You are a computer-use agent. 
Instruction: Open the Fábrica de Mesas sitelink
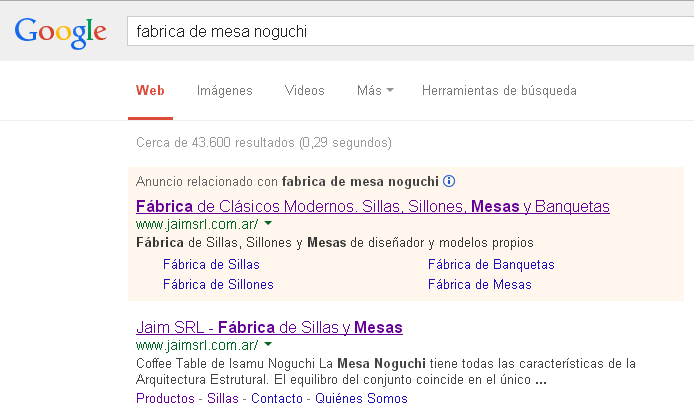(x=479, y=284)
